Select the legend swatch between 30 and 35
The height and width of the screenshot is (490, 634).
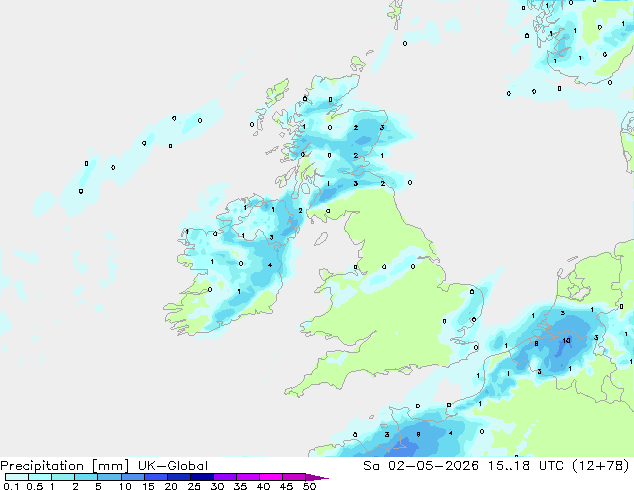coord(224,477)
